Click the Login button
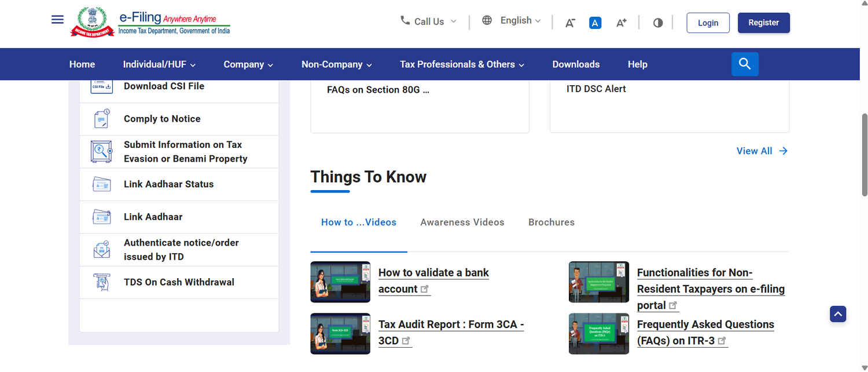Viewport: 868px width, 372px height. 708,23
